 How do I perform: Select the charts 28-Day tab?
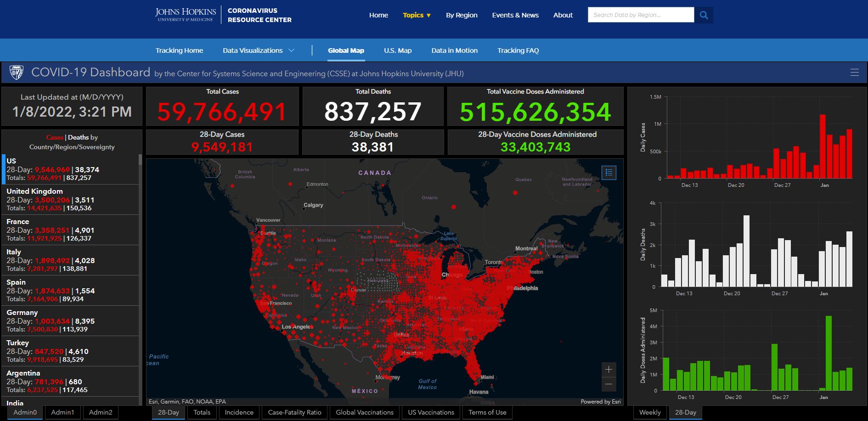coord(686,412)
